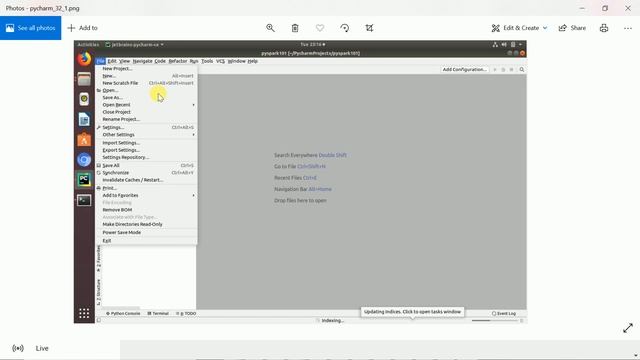Open the Terminal icon in the dock

click(x=84, y=200)
